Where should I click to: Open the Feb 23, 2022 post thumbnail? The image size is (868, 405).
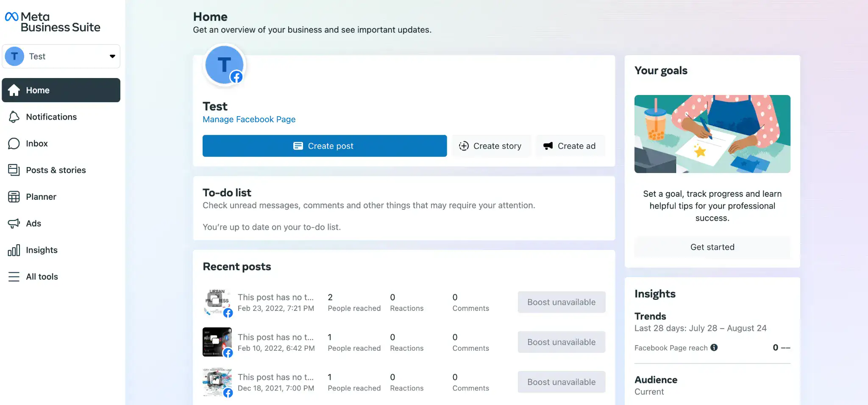click(x=217, y=302)
